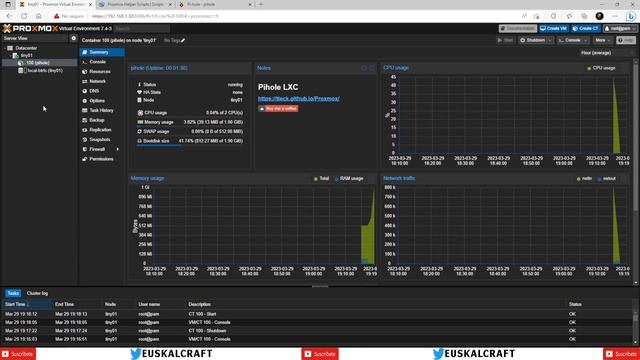Open the Bing sidebar icon
Viewport: 640px width, 360px height.
631,16
